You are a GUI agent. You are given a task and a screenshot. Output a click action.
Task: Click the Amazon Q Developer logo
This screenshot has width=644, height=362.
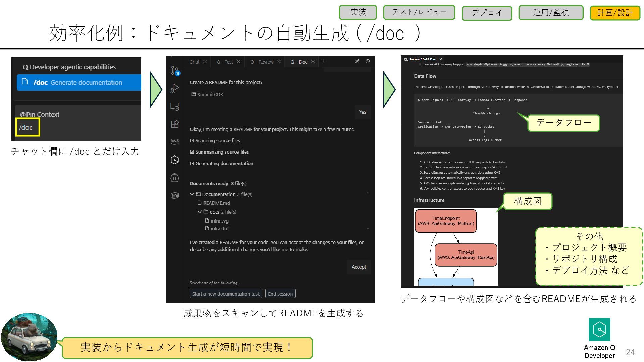[599, 329]
